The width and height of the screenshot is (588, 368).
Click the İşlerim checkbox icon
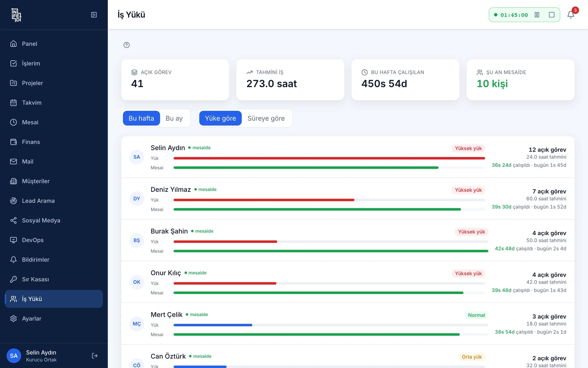13,63
